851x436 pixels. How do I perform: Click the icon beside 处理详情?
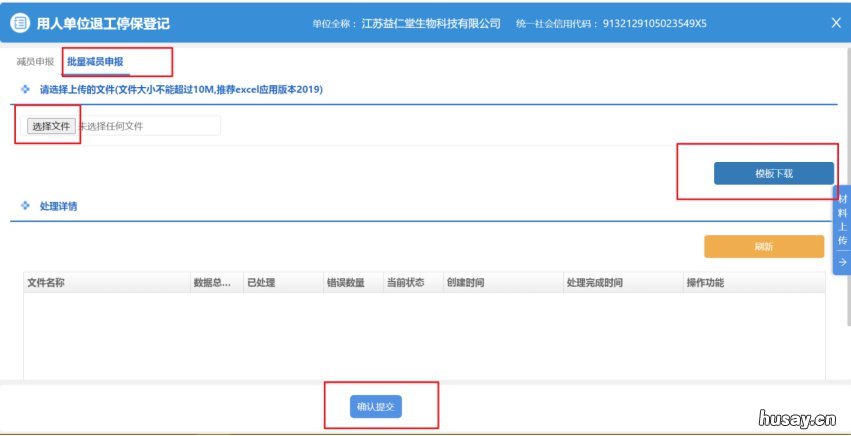point(25,206)
